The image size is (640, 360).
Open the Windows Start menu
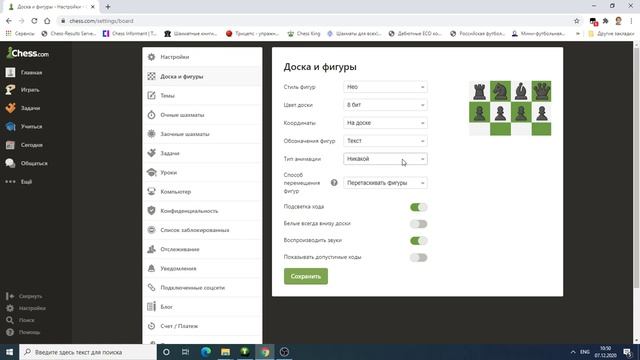click(x=9, y=352)
